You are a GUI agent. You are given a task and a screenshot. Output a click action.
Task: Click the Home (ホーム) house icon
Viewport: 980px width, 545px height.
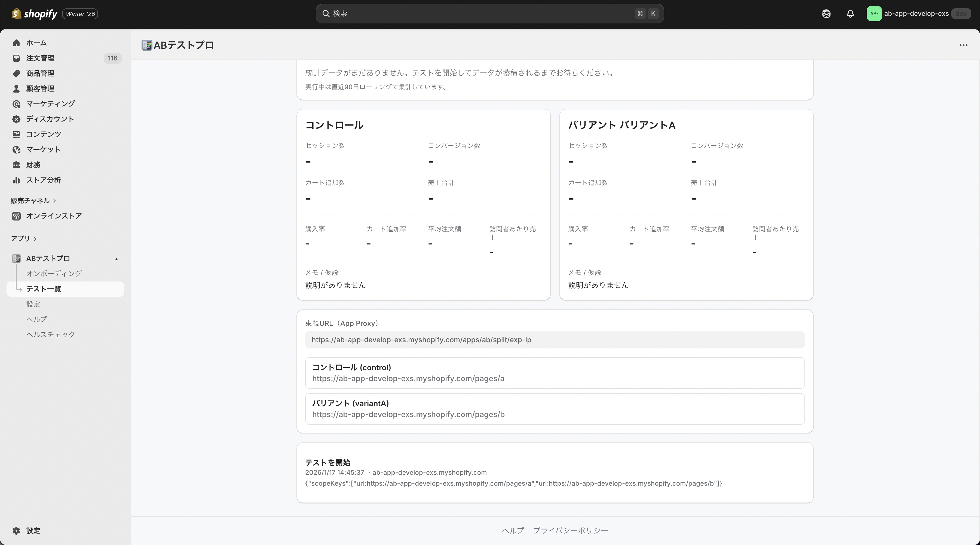coord(16,43)
